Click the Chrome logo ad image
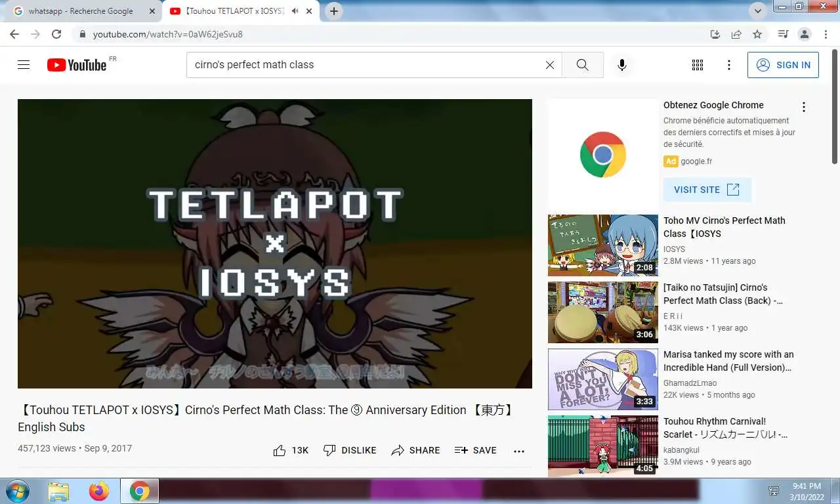 tap(602, 154)
